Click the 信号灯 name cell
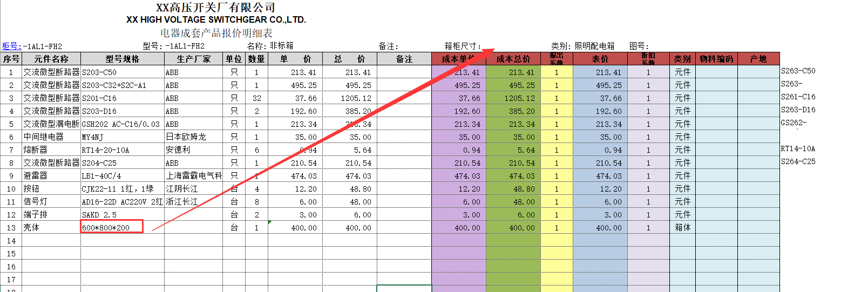868x292 pixels. [x=51, y=202]
